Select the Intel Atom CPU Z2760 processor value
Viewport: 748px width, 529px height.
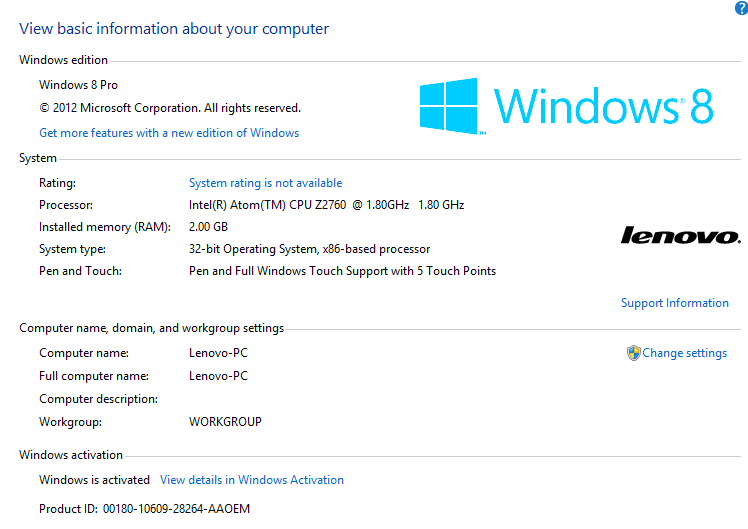pyautogui.click(x=326, y=205)
